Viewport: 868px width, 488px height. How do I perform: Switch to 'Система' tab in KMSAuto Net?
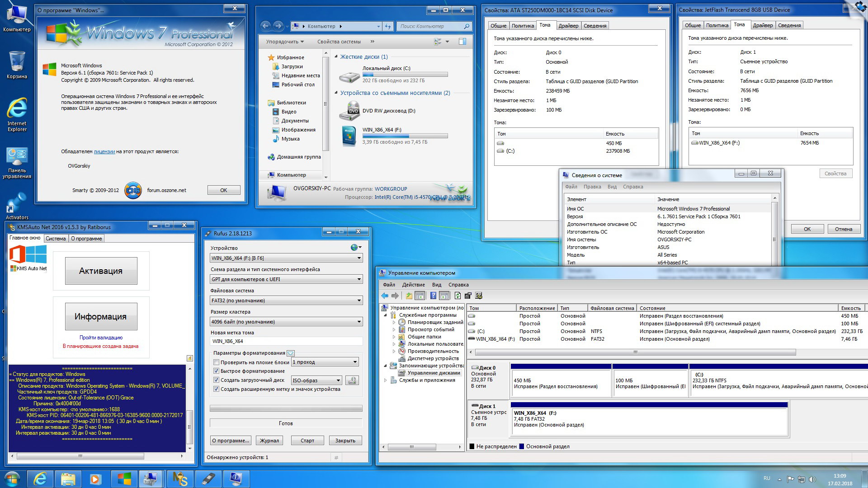click(56, 239)
